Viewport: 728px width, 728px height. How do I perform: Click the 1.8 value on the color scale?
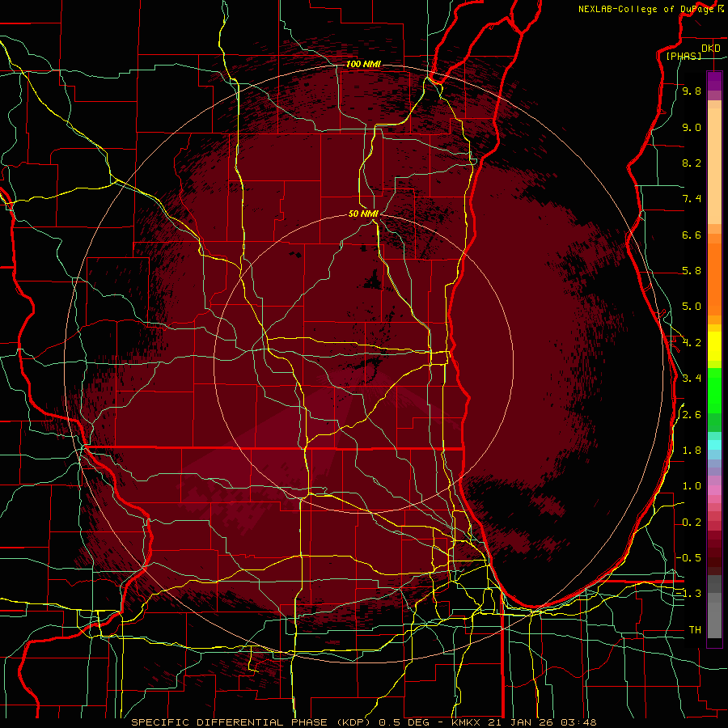tap(692, 451)
